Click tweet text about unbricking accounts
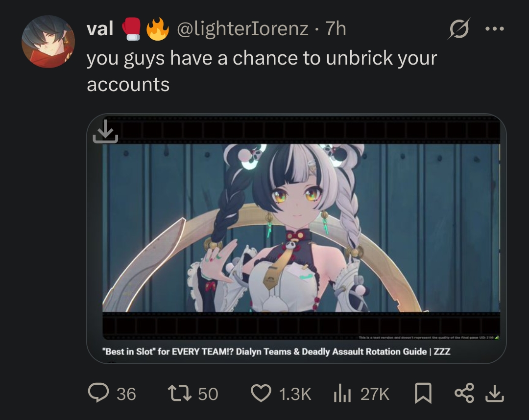The width and height of the screenshot is (529, 420). [262, 71]
